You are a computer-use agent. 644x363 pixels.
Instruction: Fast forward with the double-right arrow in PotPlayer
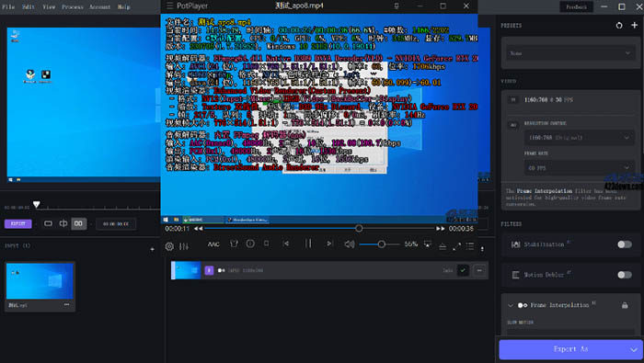(441, 229)
